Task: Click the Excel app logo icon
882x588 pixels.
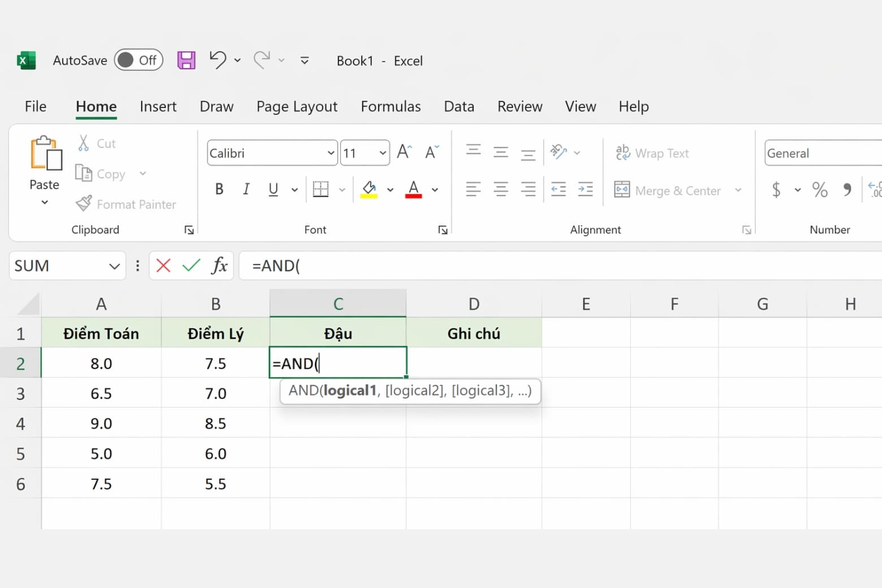Action: click(26, 60)
